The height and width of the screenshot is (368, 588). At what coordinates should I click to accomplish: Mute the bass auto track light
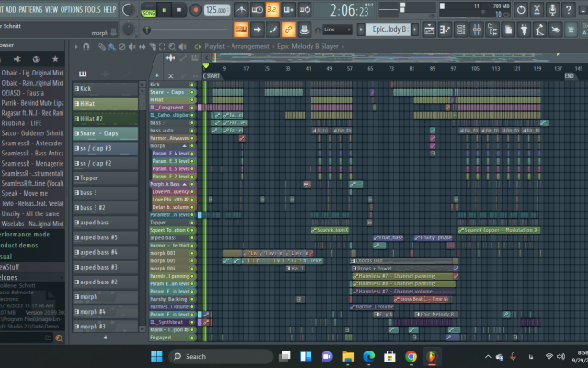[x=192, y=131]
